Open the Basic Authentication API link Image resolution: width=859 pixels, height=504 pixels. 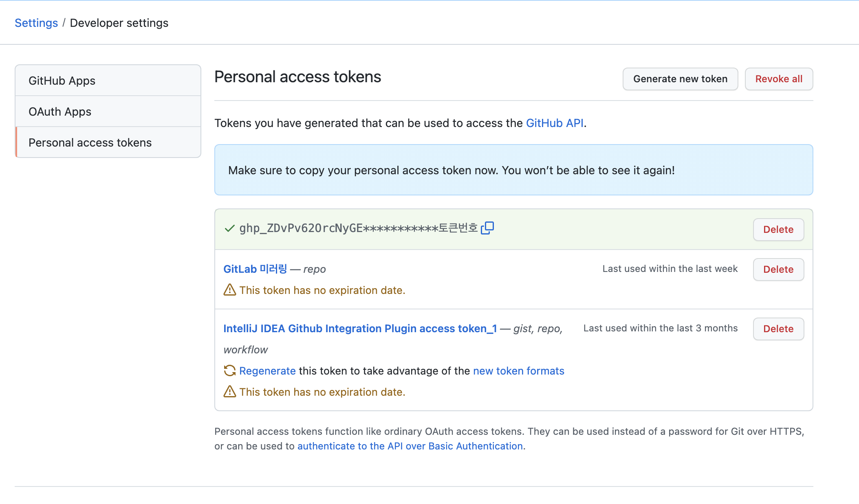point(410,446)
